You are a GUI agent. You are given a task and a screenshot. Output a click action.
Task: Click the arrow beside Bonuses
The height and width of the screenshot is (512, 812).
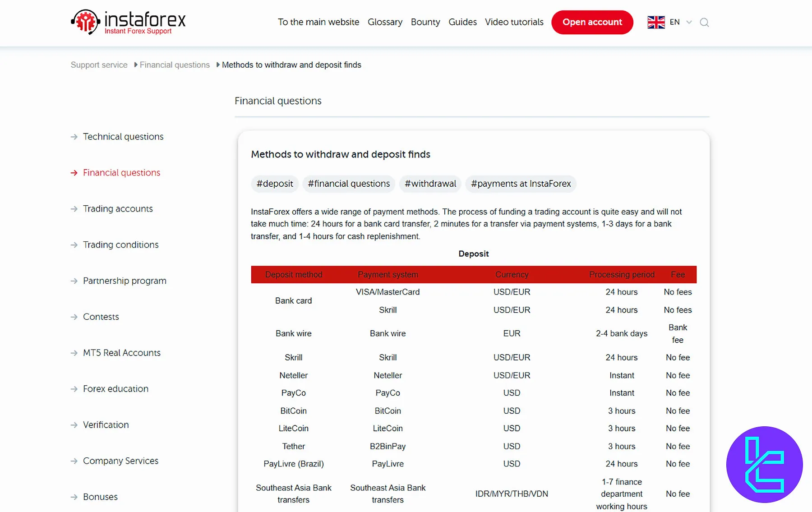[74, 497]
